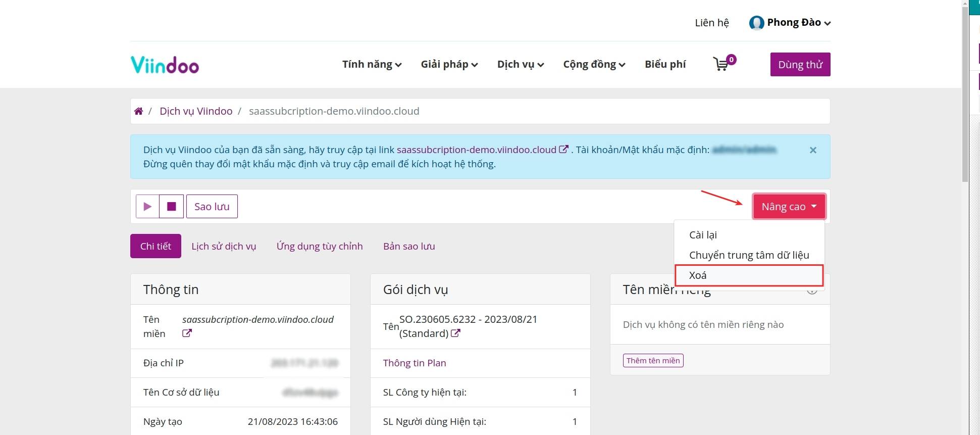Stop the service with the square button

coord(172,207)
